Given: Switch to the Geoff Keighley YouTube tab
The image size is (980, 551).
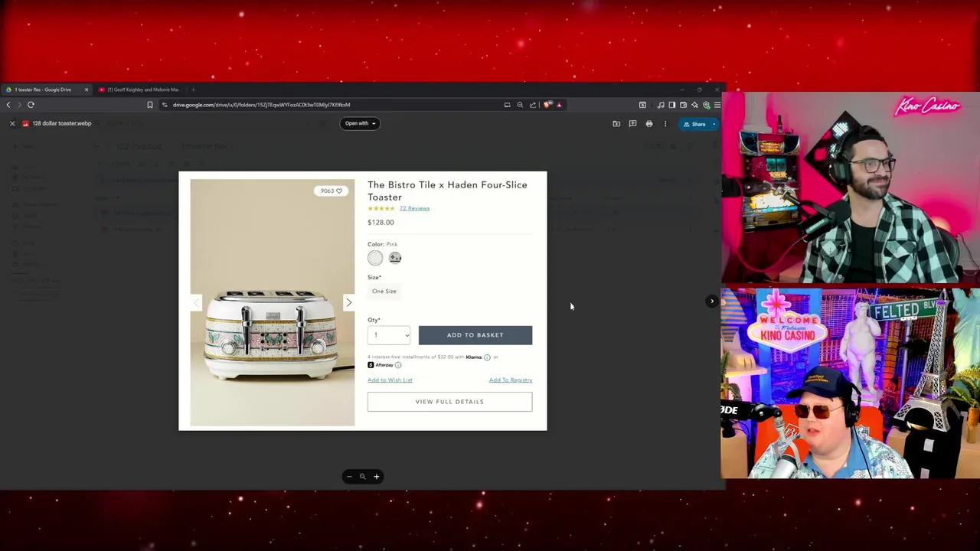Looking at the screenshot, I should [140, 90].
